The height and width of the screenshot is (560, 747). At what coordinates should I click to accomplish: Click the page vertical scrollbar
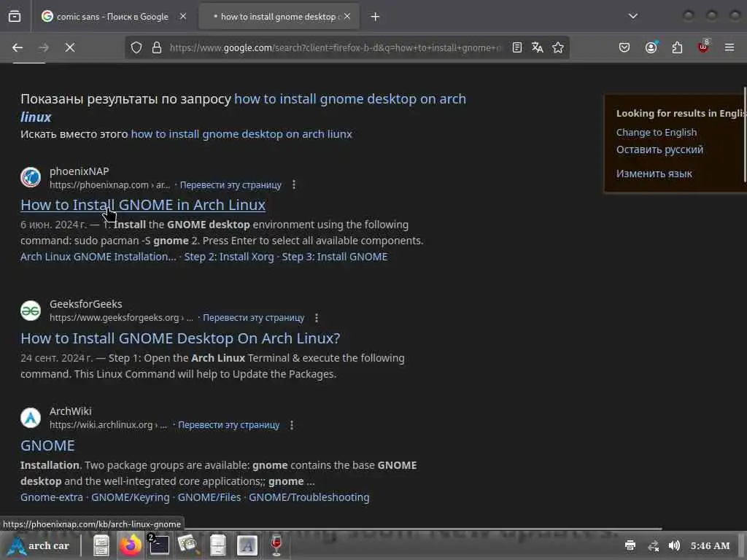point(745,135)
